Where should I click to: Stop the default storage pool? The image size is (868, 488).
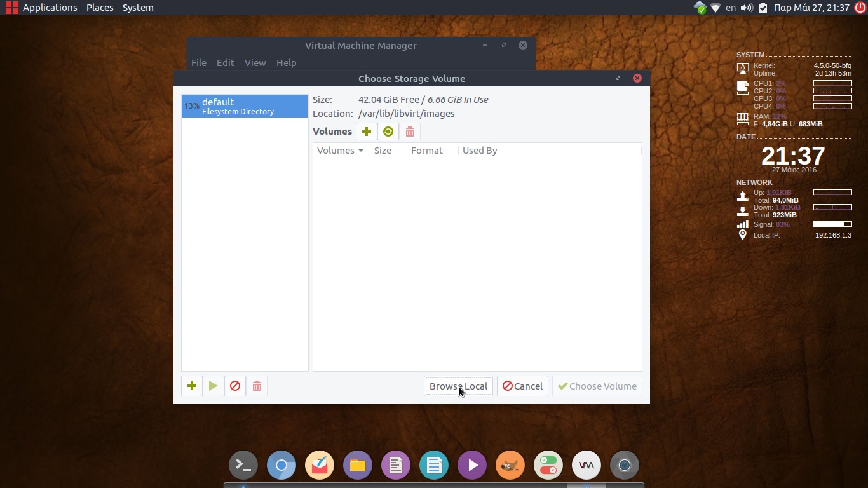click(235, 386)
